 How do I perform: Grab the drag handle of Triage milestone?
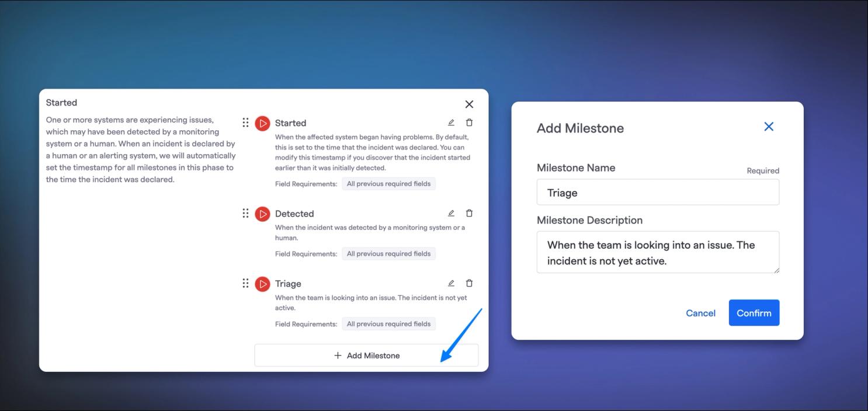(245, 283)
